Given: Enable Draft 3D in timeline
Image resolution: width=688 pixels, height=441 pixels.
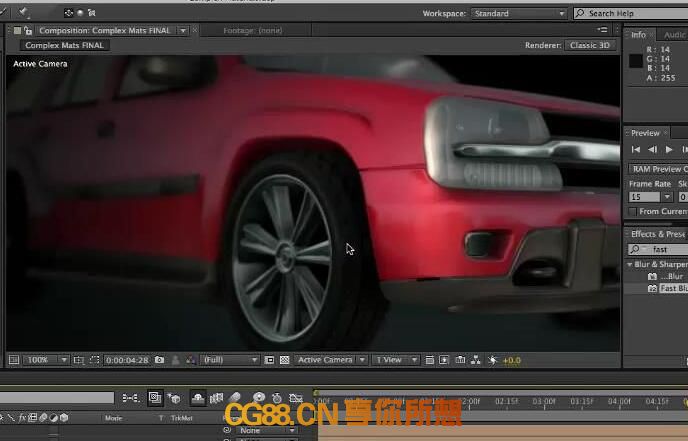Looking at the screenshot, I should point(174,398).
